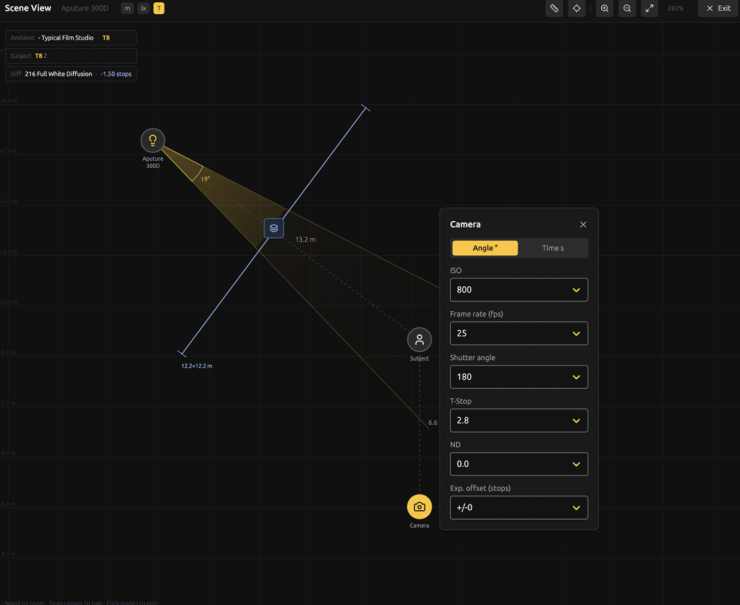Screen dimensions: 740x605
Task: Select the diffusion layers icon on the frame
Action: 274,228
